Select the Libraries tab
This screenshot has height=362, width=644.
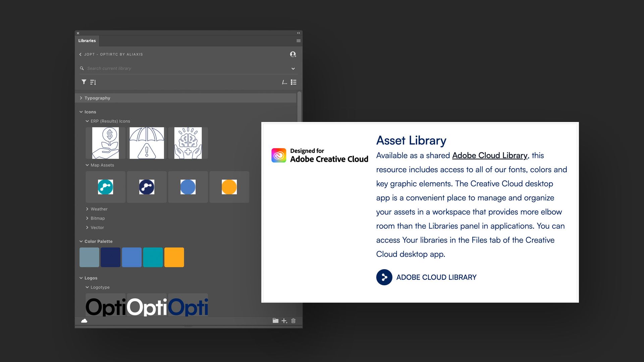point(87,41)
